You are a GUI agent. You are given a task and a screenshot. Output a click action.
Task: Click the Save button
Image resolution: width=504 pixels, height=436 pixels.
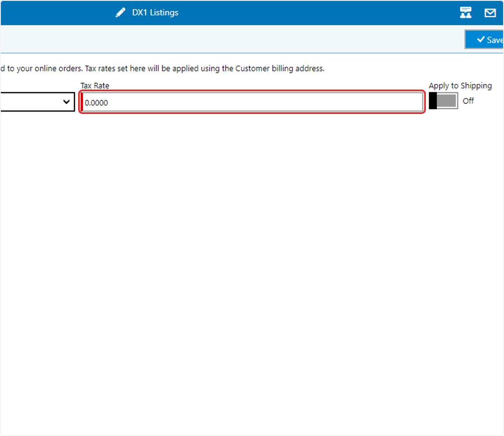[484, 40]
